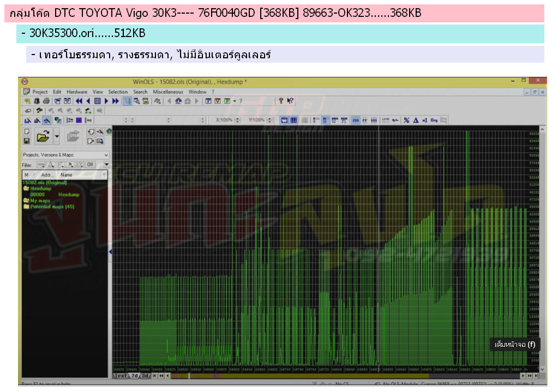Viewport: 552px width, 392px height.
Task: Switch to the 3d view tab
Action: [145, 376]
